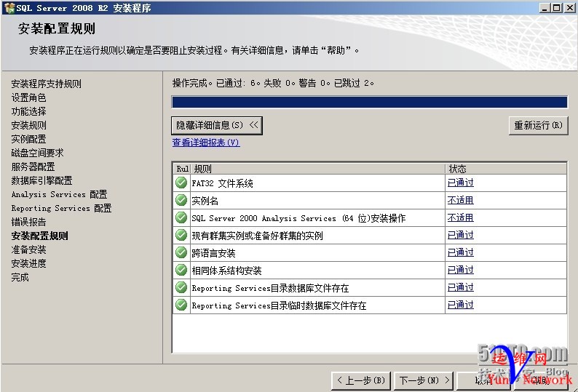The width and height of the screenshot is (578, 392).
Task: Open 不适用 status link for 实例名
Action: pyautogui.click(x=460, y=200)
